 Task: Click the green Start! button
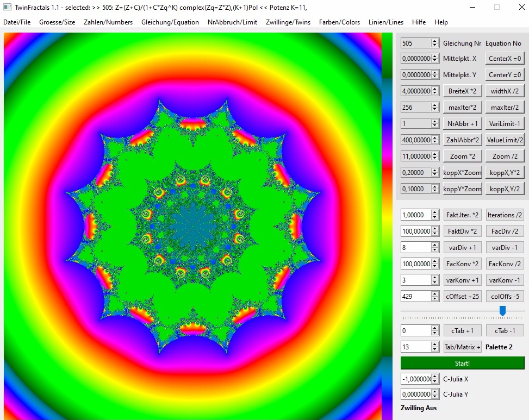click(x=462, y=363)
